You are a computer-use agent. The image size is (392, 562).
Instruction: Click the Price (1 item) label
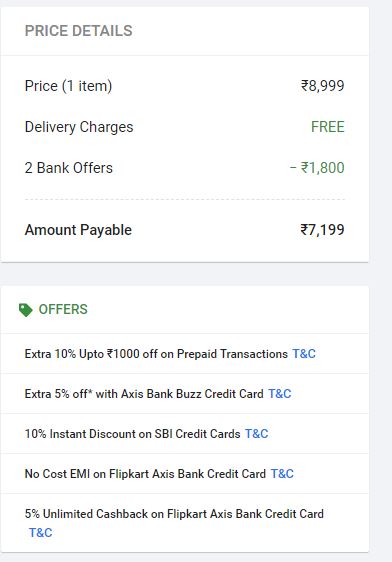coord(68,86)
